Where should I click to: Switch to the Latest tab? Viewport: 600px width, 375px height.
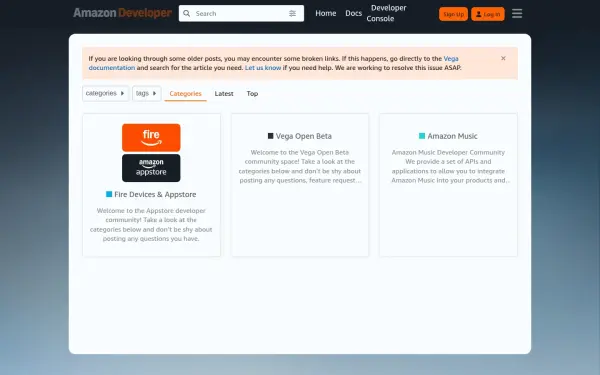pos(224,94)
